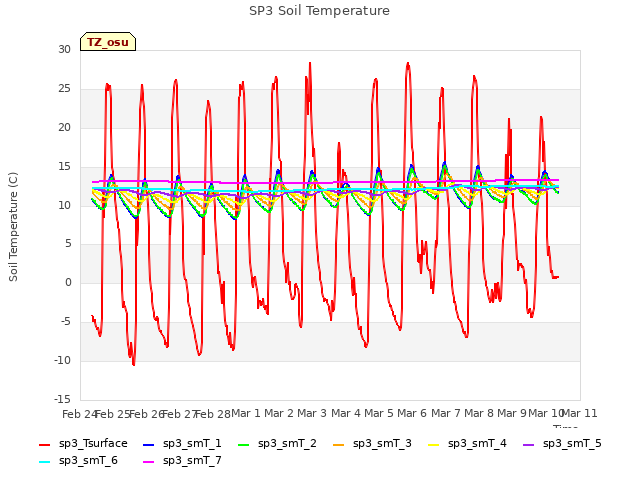Click the Mar 1 x-axis label
The width and height of the screenshot is (640, 480).
tap(246, 413)
